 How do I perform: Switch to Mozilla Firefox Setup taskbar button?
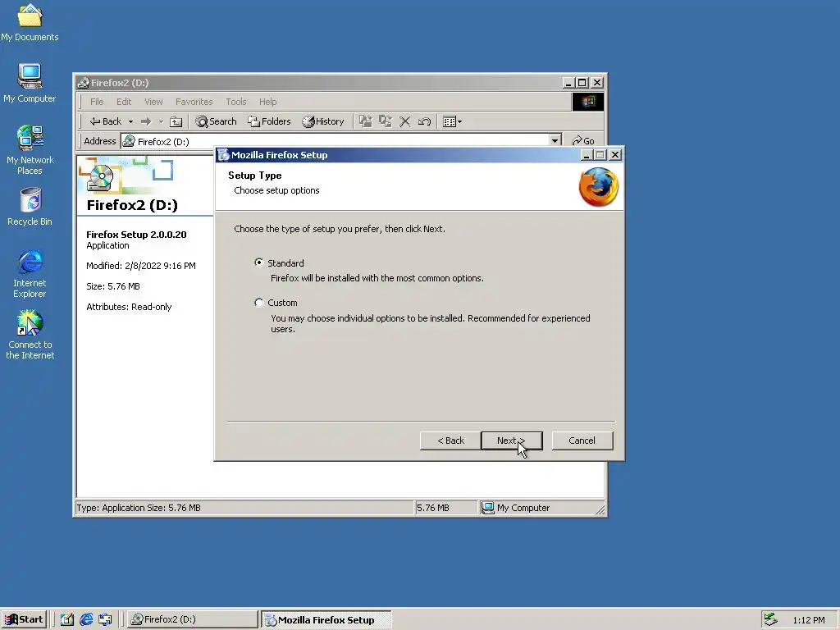tap(326, 620)
